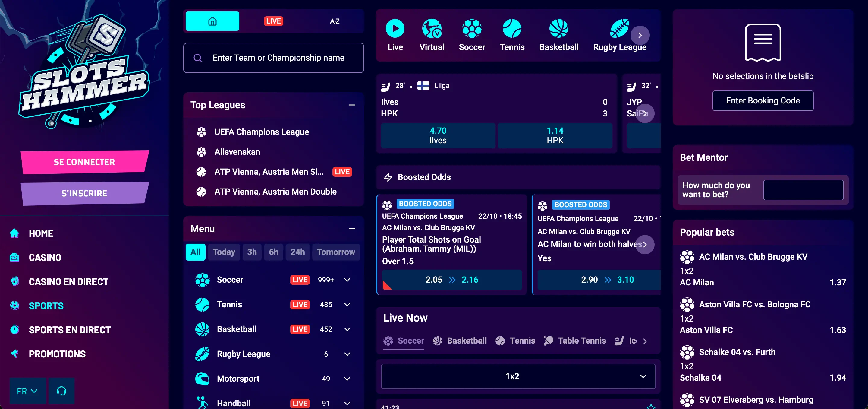
Task: Select the 6h time filter
Action: click(x=274, y=252)
